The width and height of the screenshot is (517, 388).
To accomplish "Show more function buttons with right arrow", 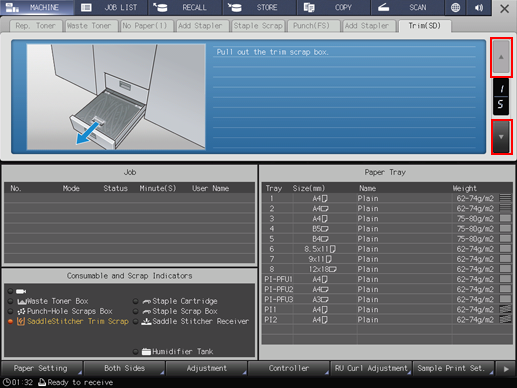I will (506, 369).
